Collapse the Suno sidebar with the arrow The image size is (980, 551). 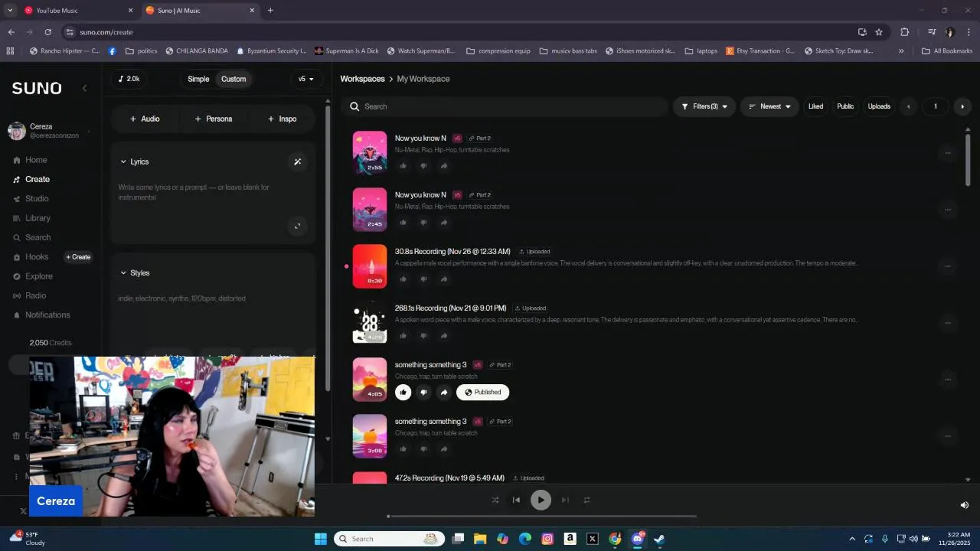[84, 88]
